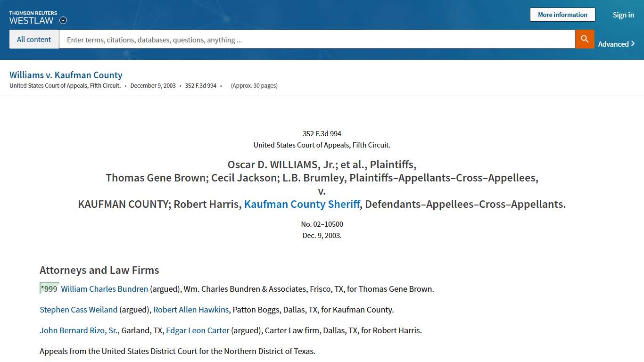Open attorney profile for William Charles Bundren
Viewport: 644px width, 362px height.
pos(104,289)
